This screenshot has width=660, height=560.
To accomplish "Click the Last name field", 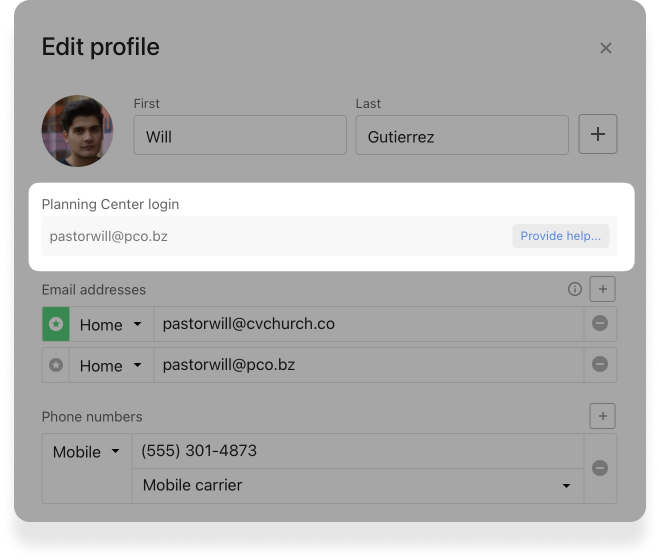I will pyautogui.click(x=462, y=136).
